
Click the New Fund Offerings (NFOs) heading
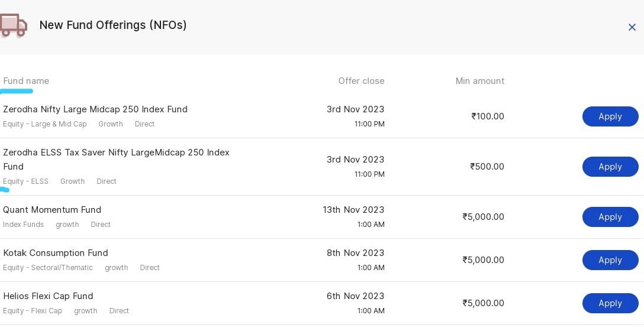point(112,25)
